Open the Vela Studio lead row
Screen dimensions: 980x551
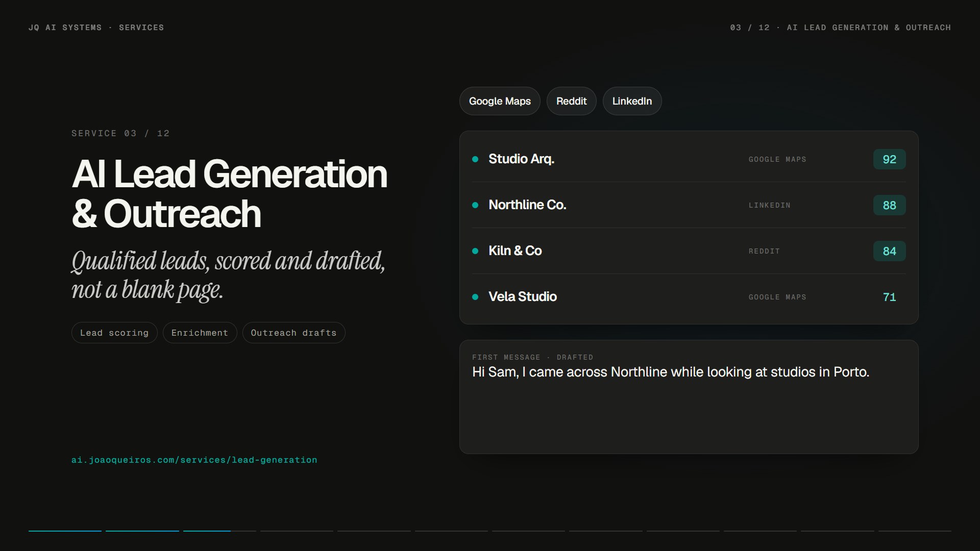point(689,297)
